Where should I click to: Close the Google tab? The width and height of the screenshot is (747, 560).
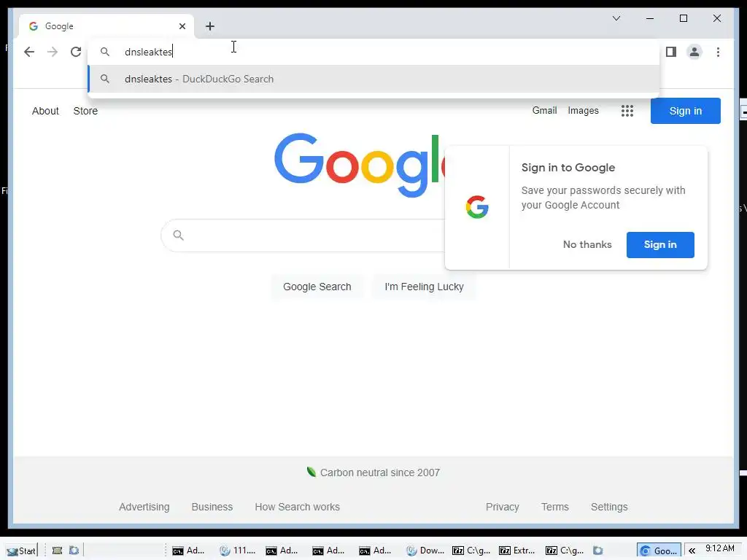coord(182,26)
